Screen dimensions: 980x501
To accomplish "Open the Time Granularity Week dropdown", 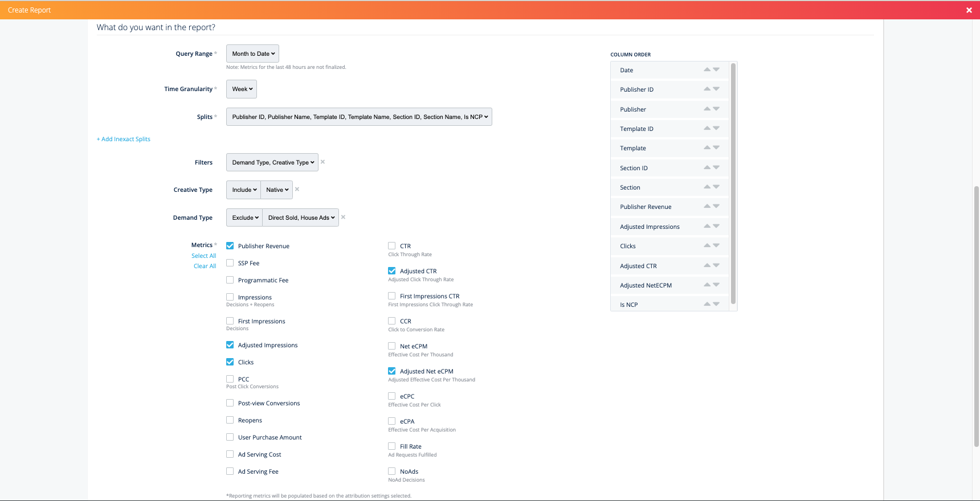I will (x=242, y=89).
